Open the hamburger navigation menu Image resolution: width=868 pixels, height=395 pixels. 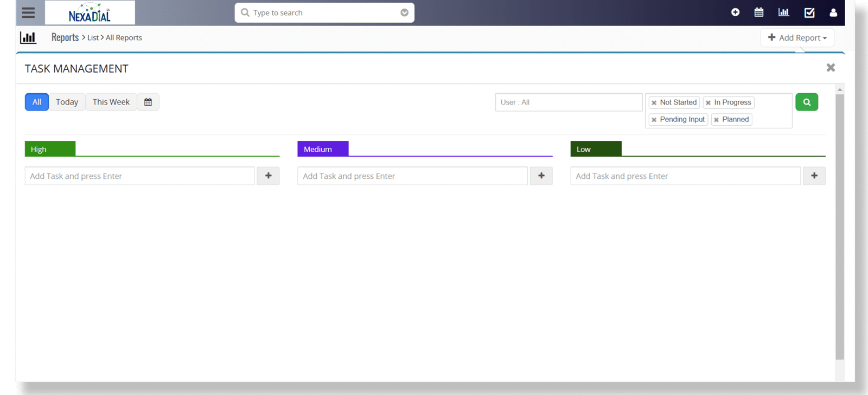(28, 12)
